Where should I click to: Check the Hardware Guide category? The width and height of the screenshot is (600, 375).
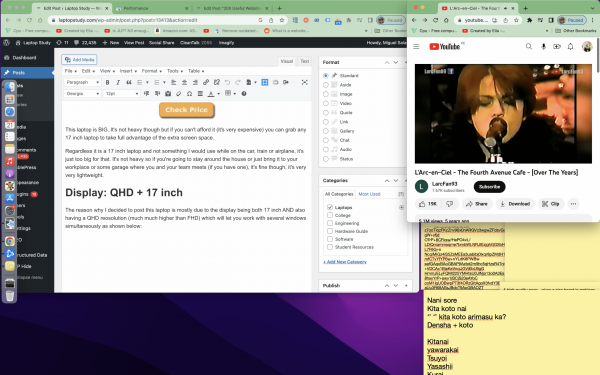click(x=330, y=231)
